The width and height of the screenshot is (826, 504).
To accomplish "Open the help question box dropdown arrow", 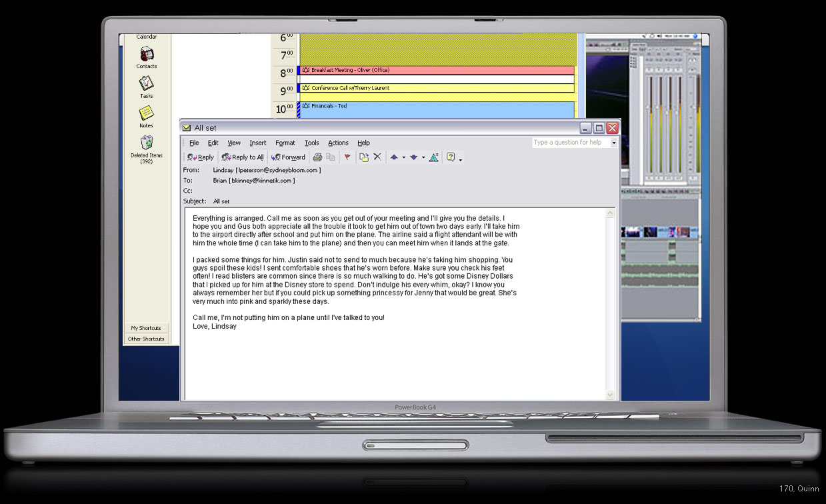I will pyautogui.click(x=614, y=143).
